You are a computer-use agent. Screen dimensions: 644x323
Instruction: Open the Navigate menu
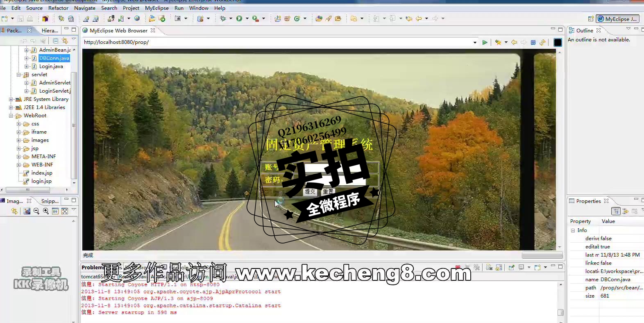pos(85,8)
